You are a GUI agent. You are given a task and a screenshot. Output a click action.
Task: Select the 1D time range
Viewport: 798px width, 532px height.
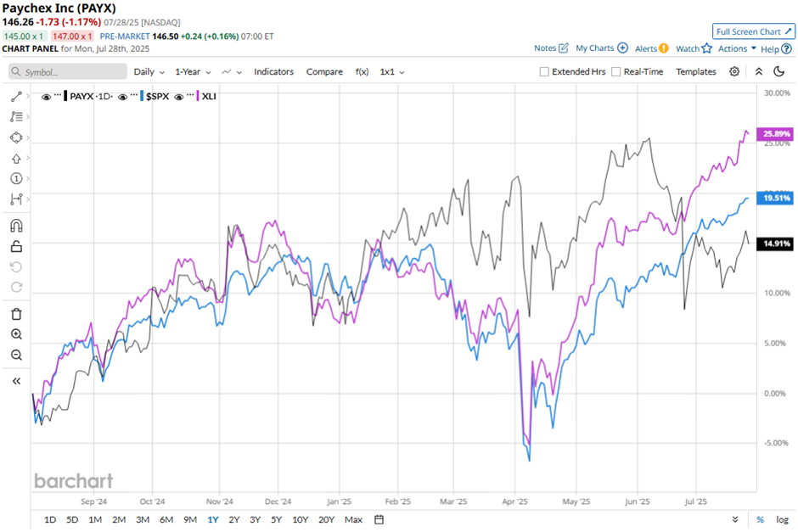click(50, 519)
